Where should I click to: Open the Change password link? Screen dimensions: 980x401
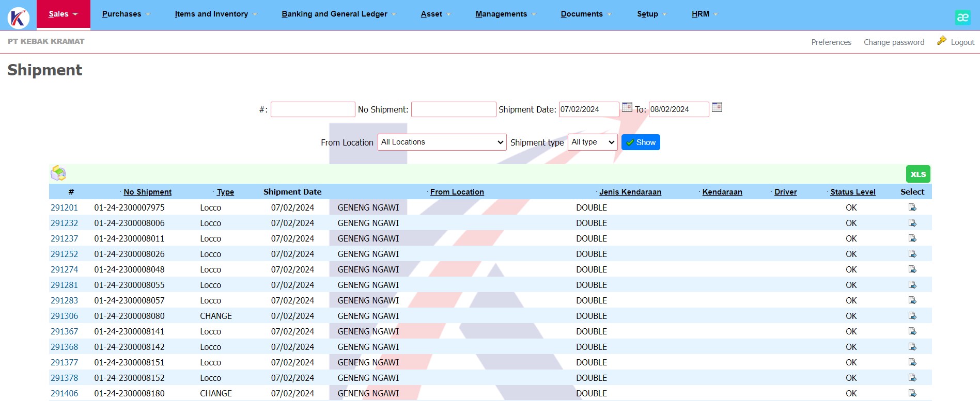coord(894,42)
